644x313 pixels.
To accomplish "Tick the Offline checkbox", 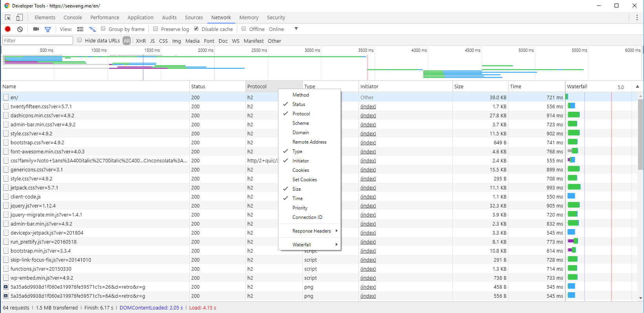I will pos(243,29).
